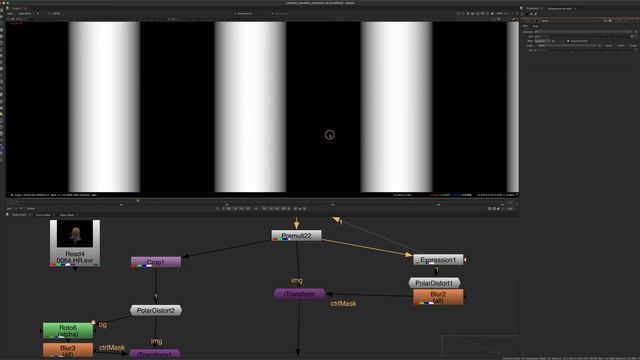Click the bg label beside Roto6
640x360 pixels.
[x=102, y=324]
